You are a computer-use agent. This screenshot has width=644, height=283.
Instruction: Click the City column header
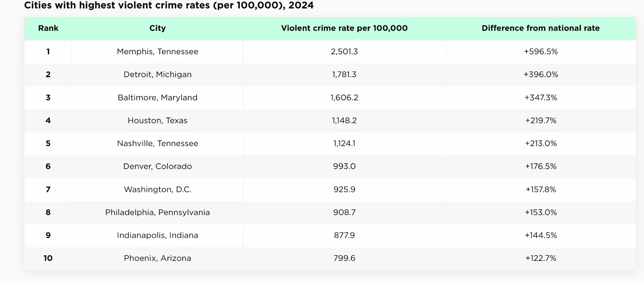coord(157,28)
